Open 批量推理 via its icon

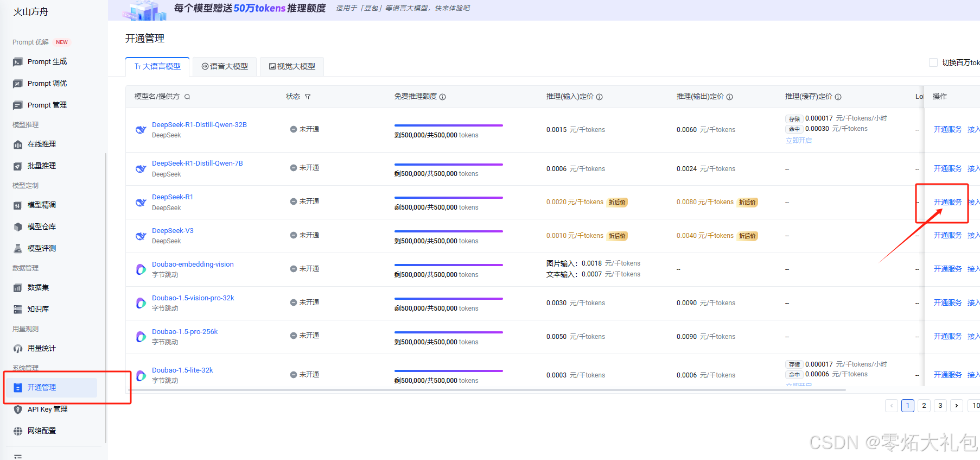pyautogui.click(x=18, y=166)
